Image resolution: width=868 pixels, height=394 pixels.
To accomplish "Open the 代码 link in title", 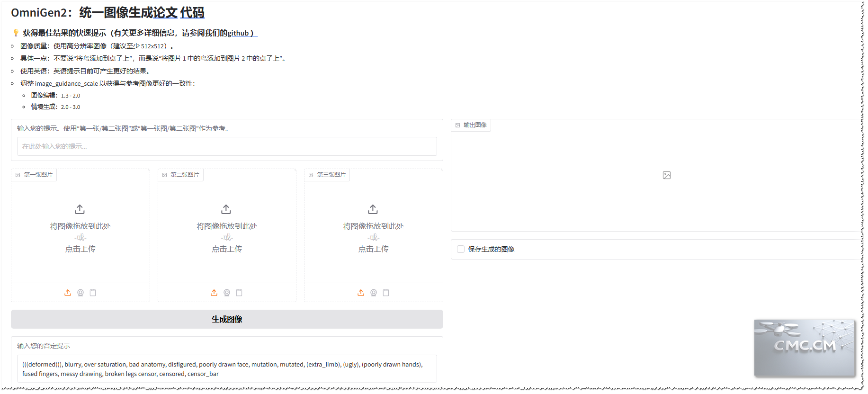I will (192, 12).
